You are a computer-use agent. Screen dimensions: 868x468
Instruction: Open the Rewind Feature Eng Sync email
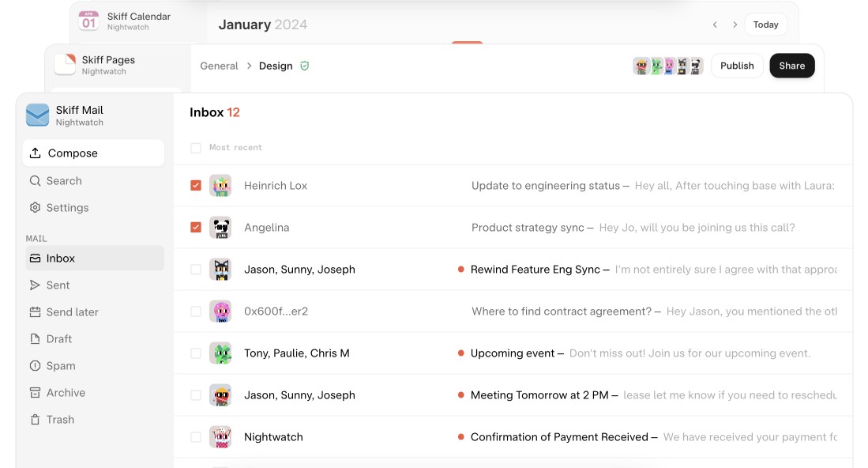pyautogui.click(x=513, y=269)
